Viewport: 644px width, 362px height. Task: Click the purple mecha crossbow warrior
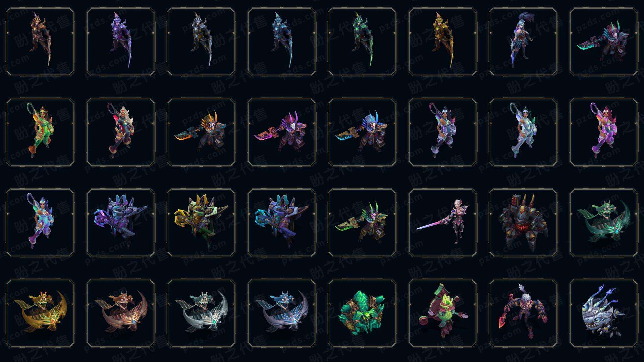[121, 223]
